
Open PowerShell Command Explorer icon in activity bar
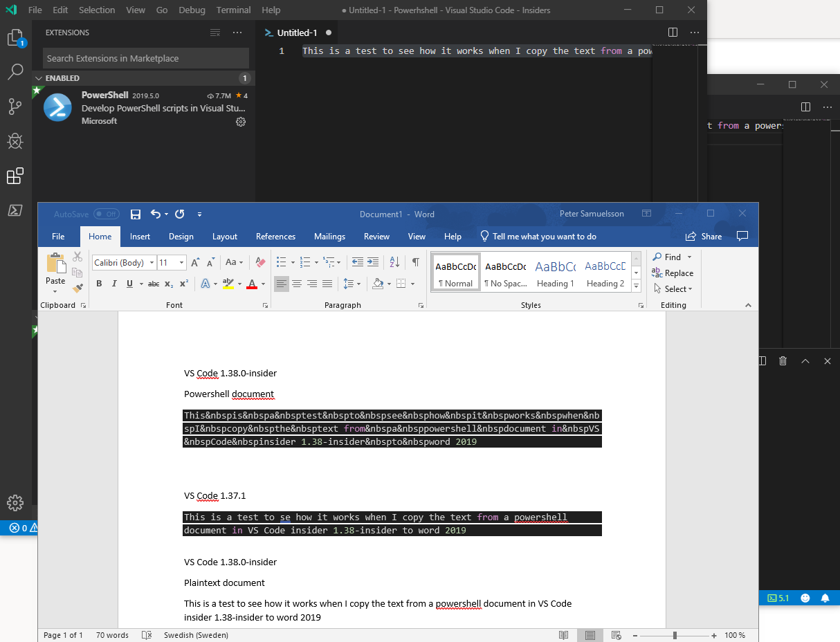(x=15, y=211)
